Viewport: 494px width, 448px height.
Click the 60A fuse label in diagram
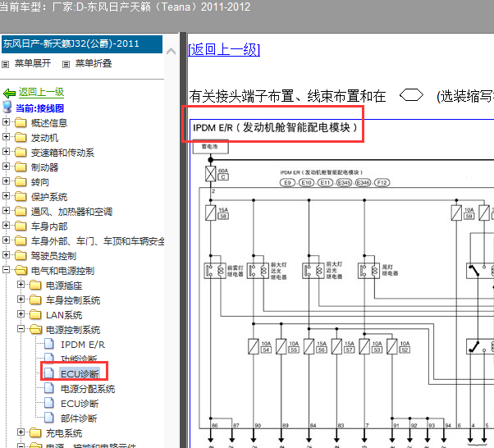click(223, 171)
